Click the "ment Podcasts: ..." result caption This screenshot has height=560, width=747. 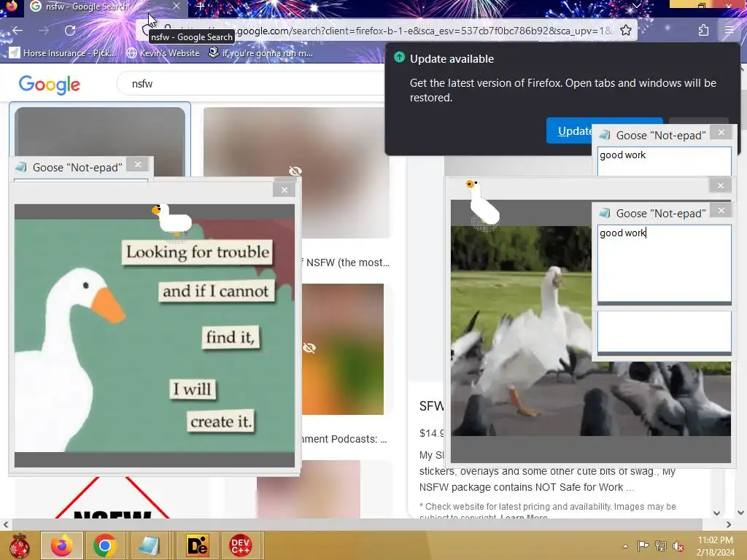tap(345, 439)
